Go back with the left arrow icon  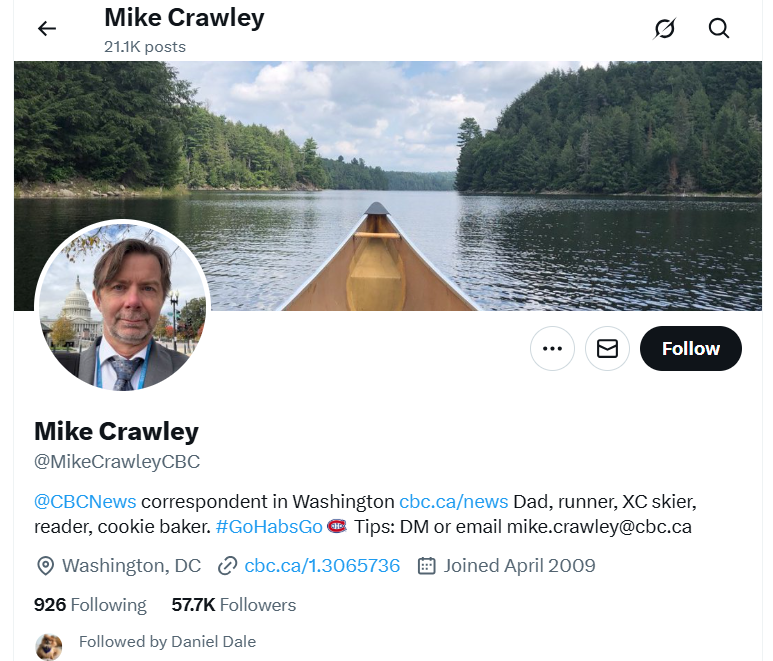(47, 29)
